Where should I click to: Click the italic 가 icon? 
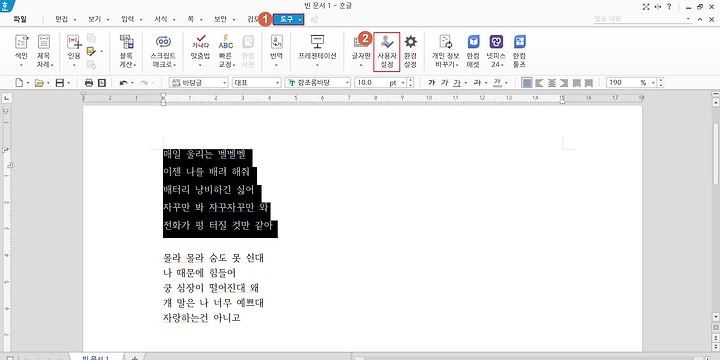pyautogui.click(x=444, y=83)
